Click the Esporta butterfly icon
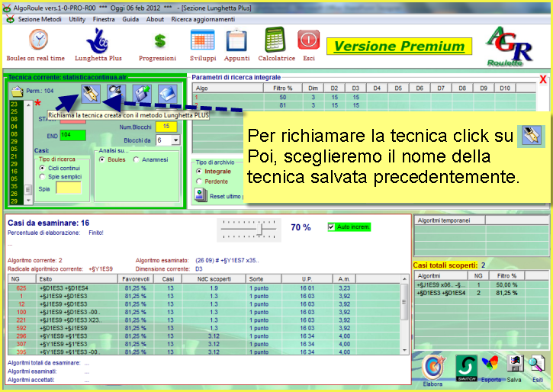 click(490, 363)
